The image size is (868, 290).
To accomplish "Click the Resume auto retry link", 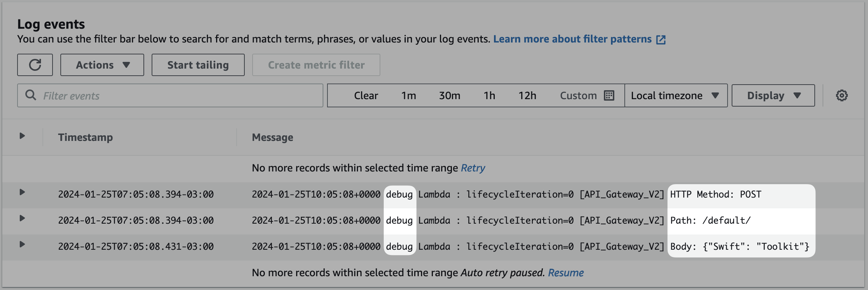I will click(566, 273).
